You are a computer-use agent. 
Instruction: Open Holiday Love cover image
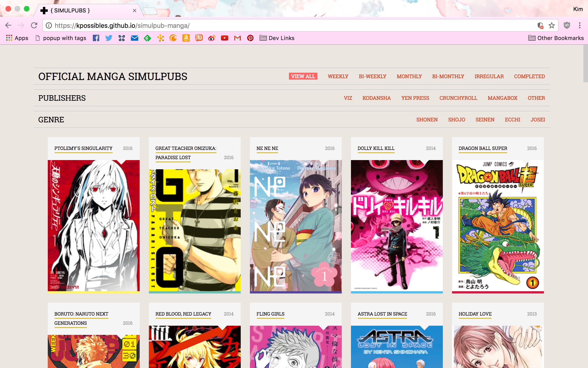[498, 347]
